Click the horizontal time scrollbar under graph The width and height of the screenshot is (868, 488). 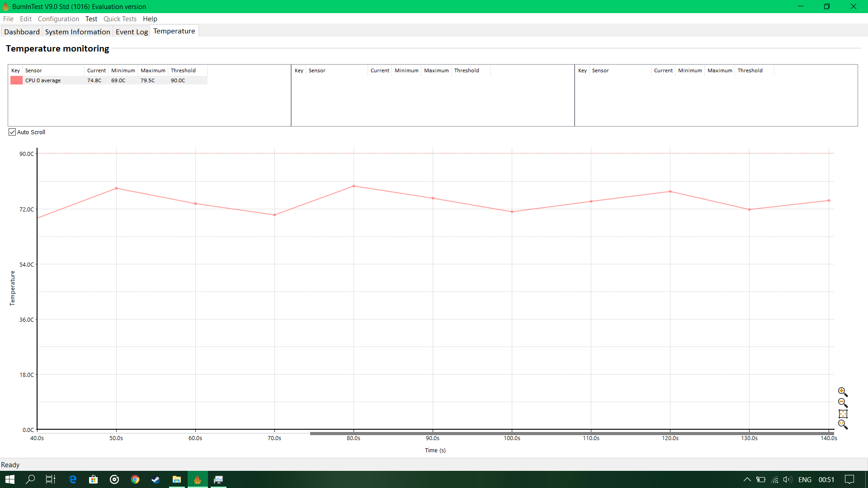pos(571,433)
